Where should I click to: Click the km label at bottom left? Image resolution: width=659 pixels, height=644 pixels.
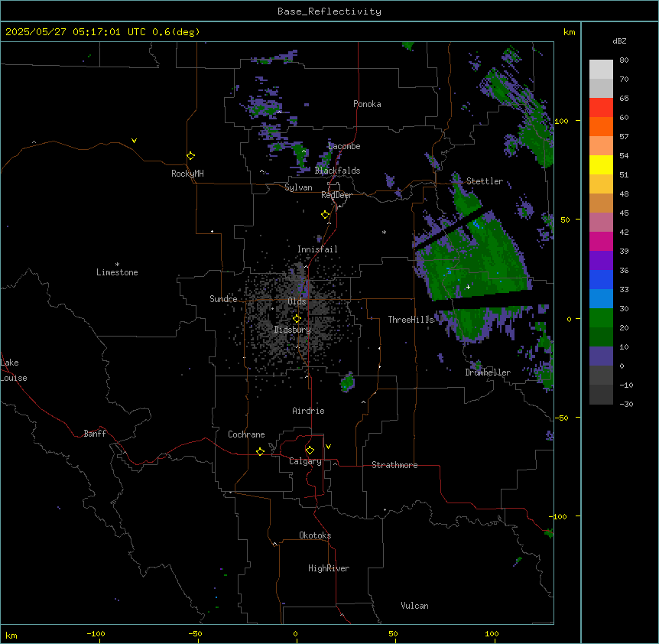pos(11,635)
